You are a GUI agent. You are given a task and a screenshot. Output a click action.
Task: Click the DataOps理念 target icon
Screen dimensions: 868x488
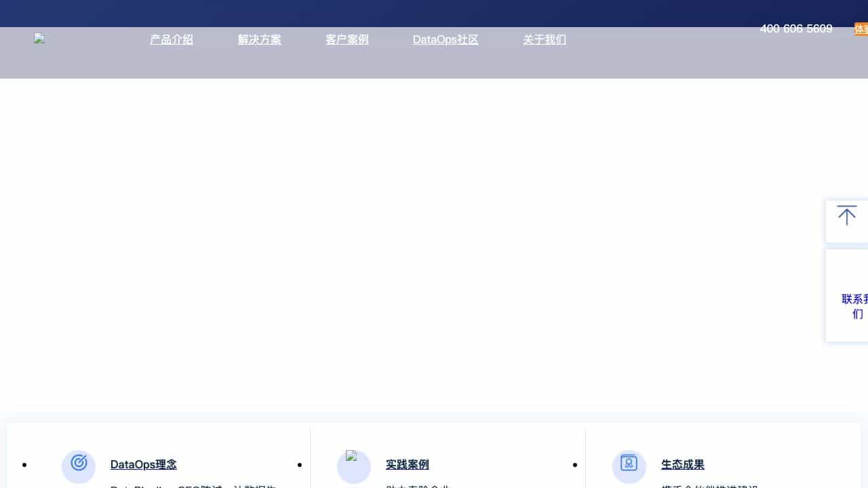[x=79, y=463]
